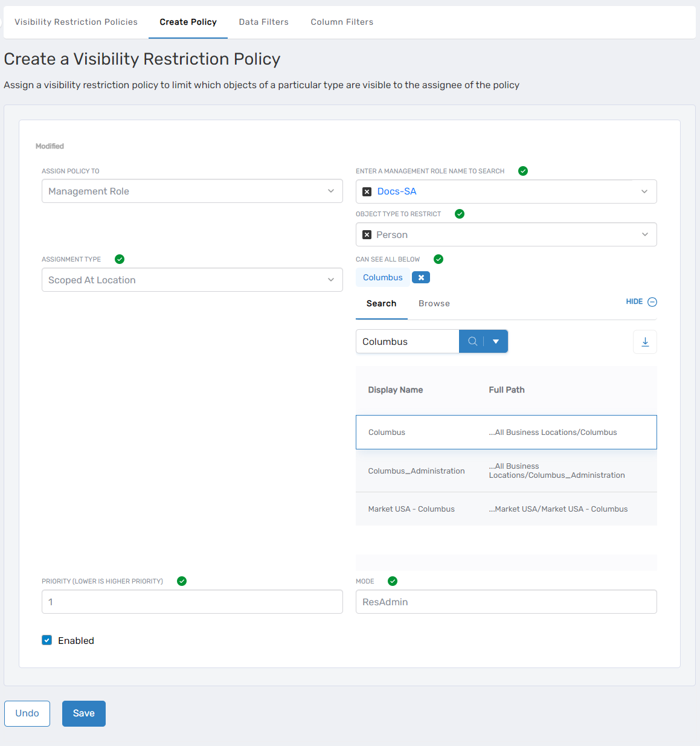Switch to the Data Filters tab
Image resolution: width=700 pixels, height=746 pixels.
pyautogui.click(x=263, y=22)
